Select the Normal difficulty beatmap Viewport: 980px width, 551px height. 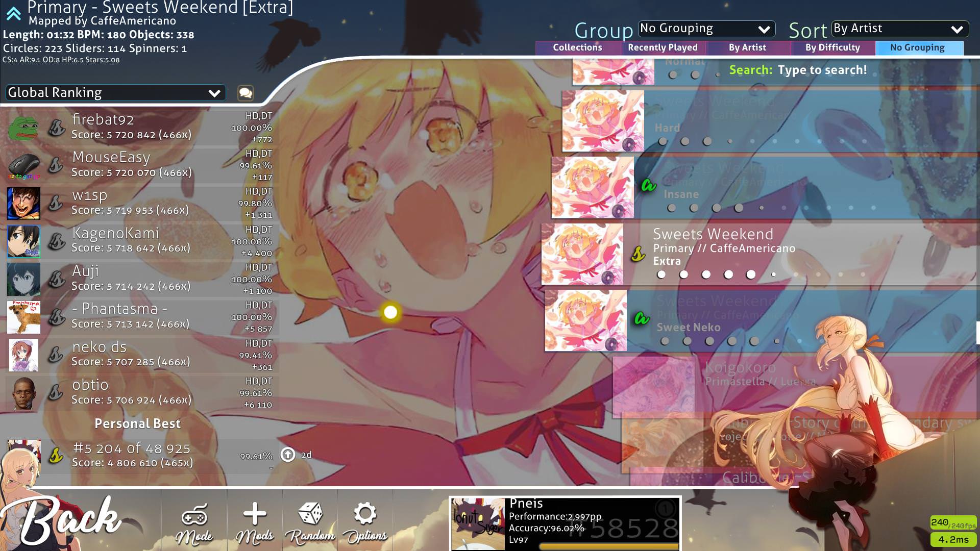tap(776, 71)
